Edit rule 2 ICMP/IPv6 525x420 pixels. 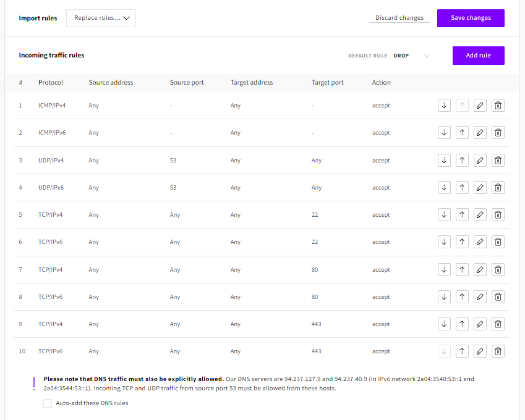pos(480,132)
